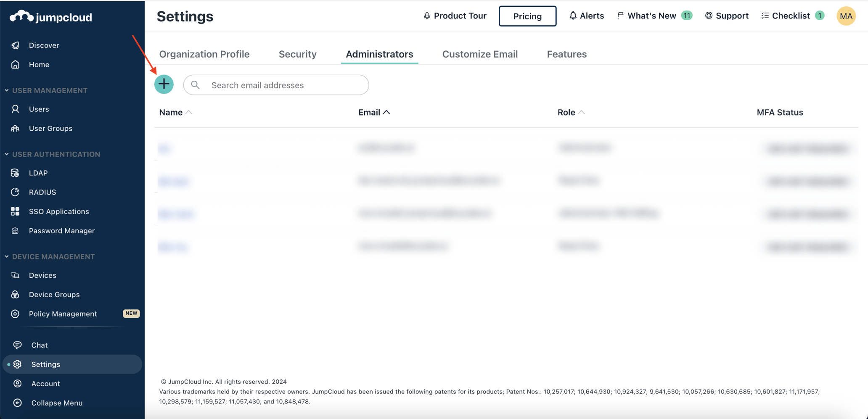Open the Alerts bell
This screenshot has height=419, width=868.
586,16
